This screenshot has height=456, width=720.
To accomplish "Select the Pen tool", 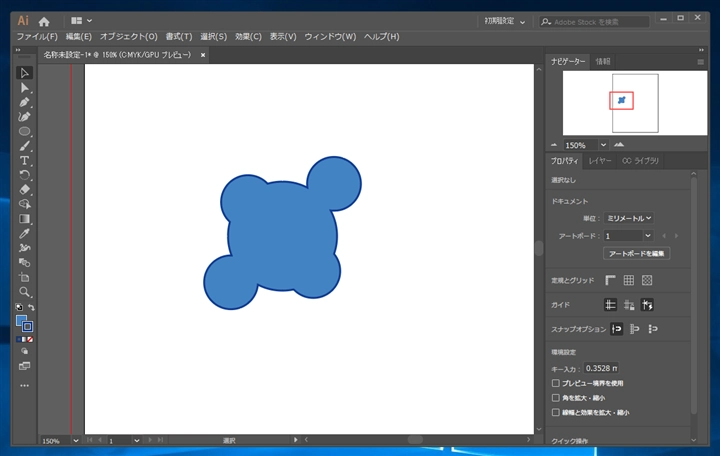I will 24,102.
